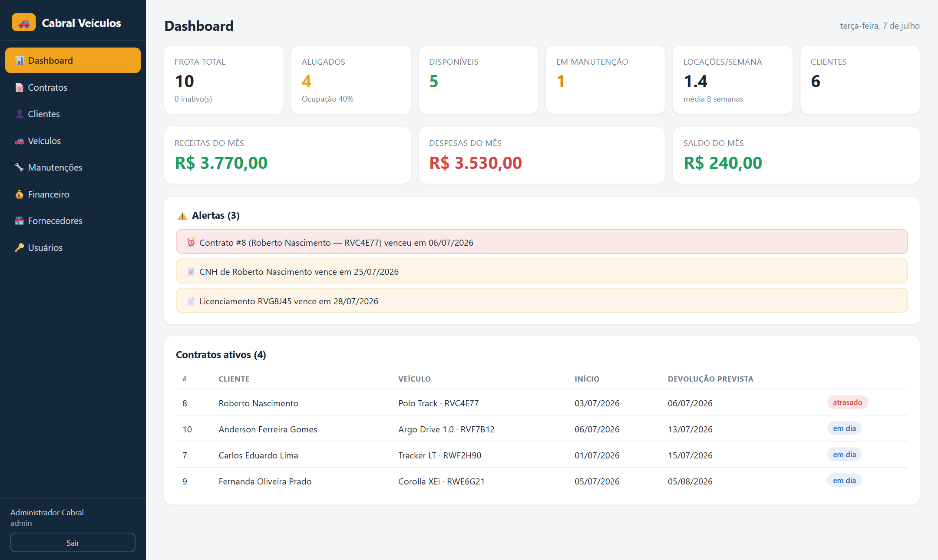Click the VEÍCULO column header

414,379
